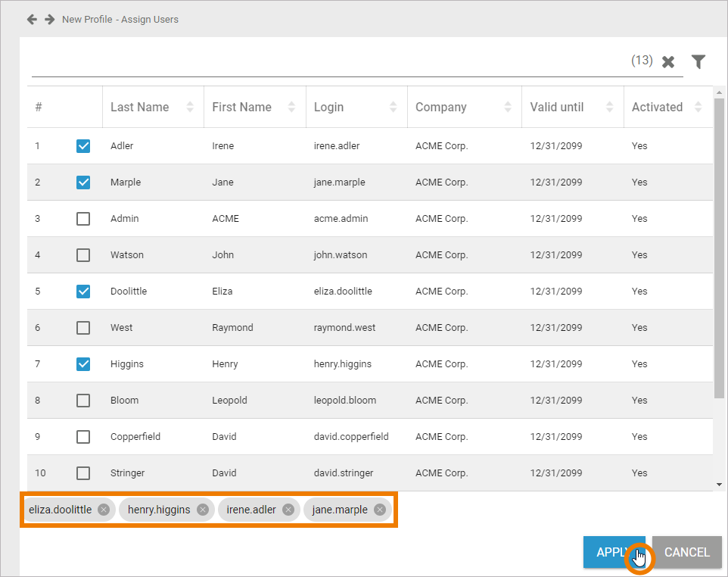Sort by Valid until column

coord(609,108)
